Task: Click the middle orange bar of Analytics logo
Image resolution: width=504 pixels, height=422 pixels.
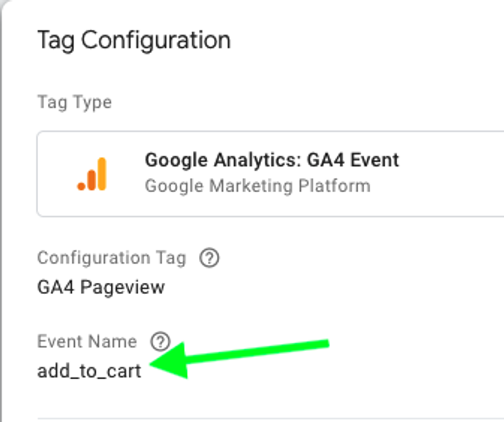Action: [92, 180]
